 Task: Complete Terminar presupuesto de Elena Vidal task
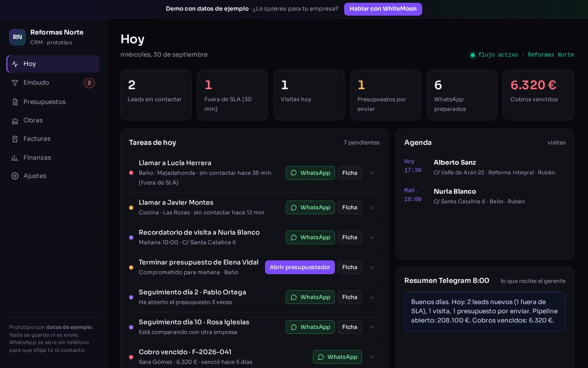point(372,267)
